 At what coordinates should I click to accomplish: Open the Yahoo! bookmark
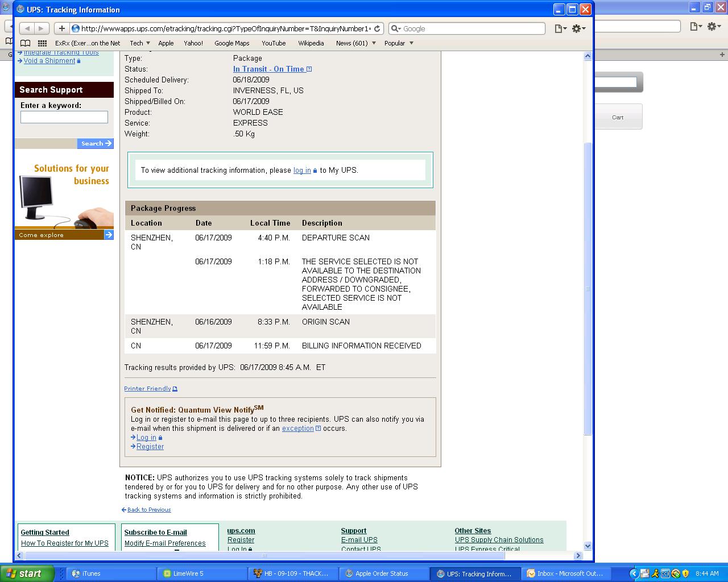(x=193, y=43)
